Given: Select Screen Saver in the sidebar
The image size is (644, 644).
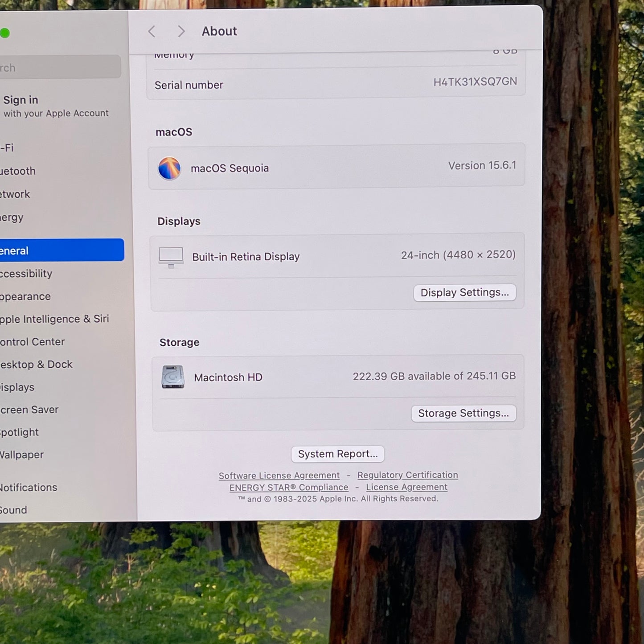Looking at the screenshot, I should [29, 410].
